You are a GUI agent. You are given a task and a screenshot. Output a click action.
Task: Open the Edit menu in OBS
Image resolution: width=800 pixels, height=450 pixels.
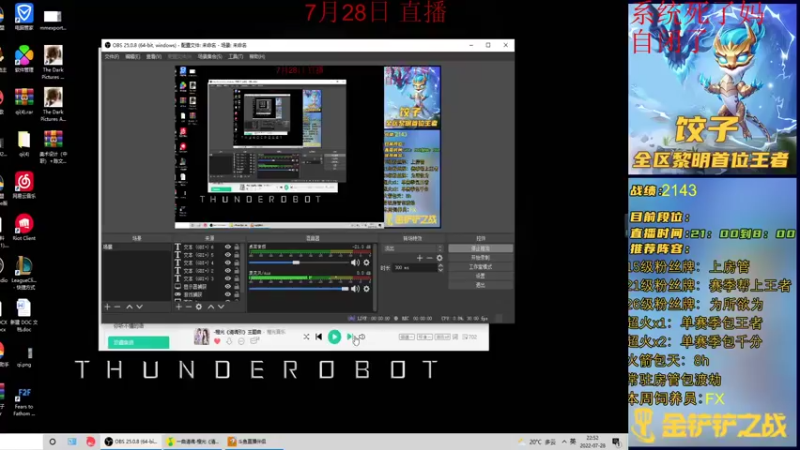click(x=133, y=57)
